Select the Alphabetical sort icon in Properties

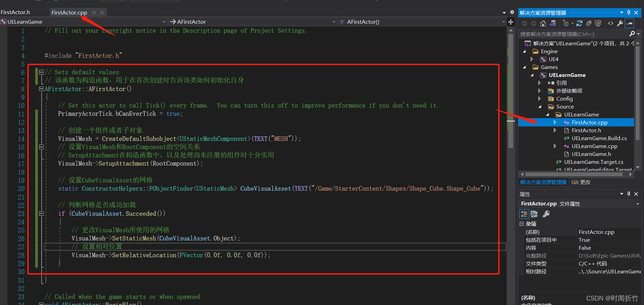coord(534,214)
